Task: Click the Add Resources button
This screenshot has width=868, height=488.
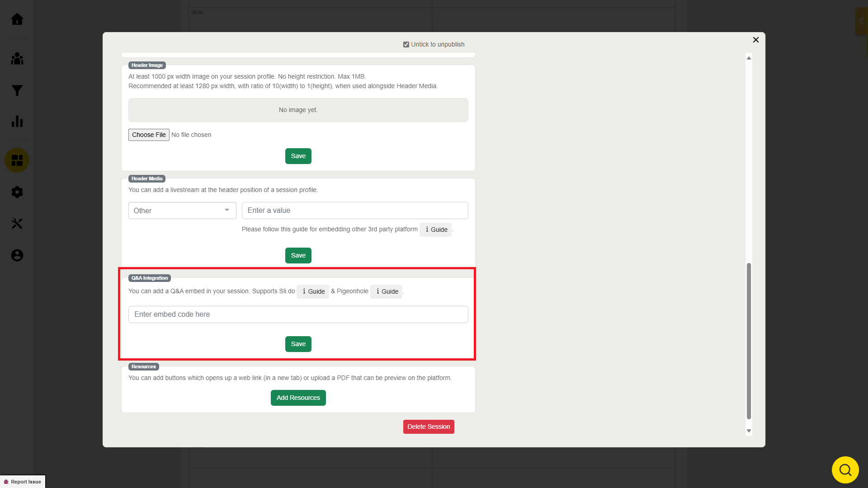Action: [x=298, y=398]
